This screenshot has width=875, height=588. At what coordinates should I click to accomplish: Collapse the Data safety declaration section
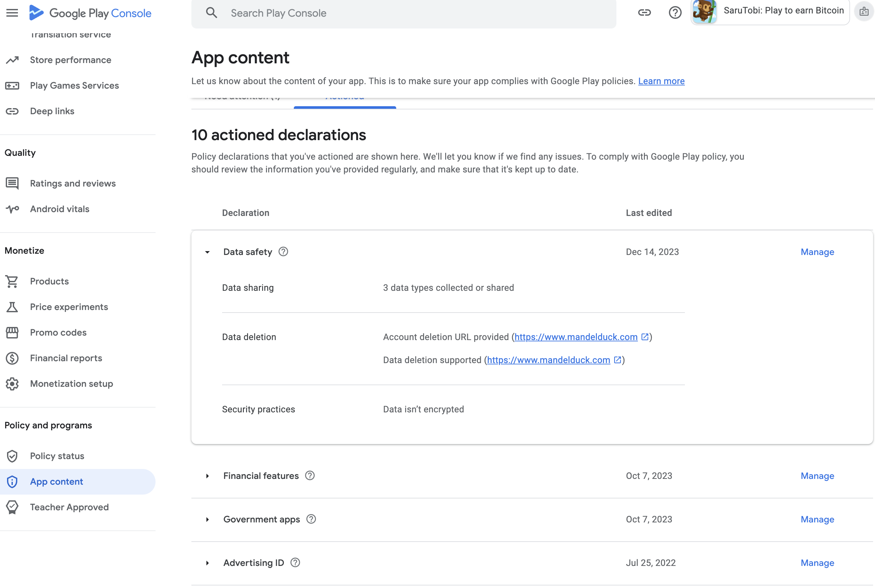point(207,252)
